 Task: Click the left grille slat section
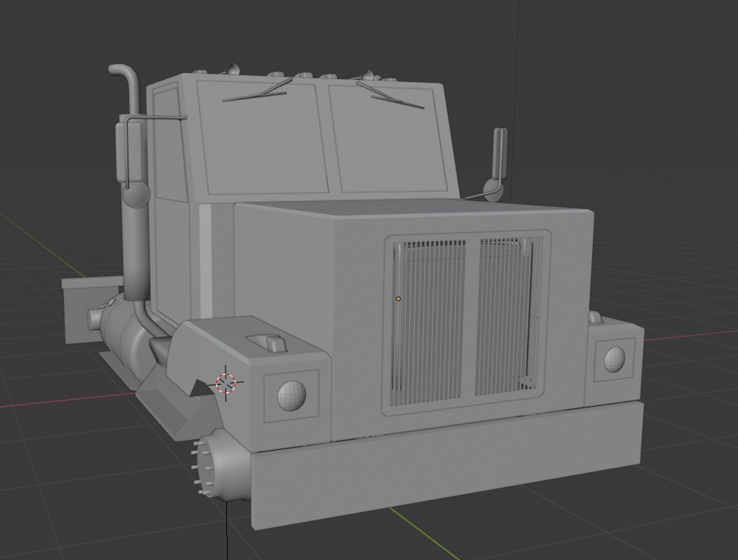(428, 322)
